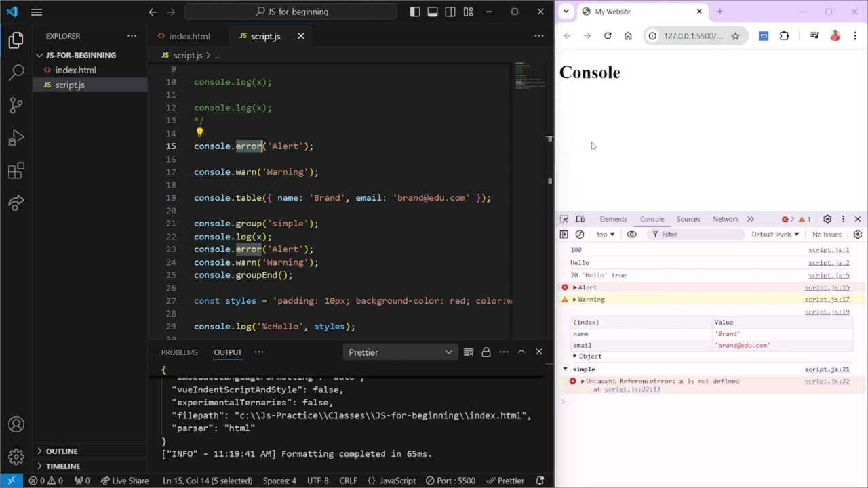Toggle secondary side bar layout icon
Image resolution: width=868 pixels, height=488 pixels.
pyautogui.click(x=450, y=12)
